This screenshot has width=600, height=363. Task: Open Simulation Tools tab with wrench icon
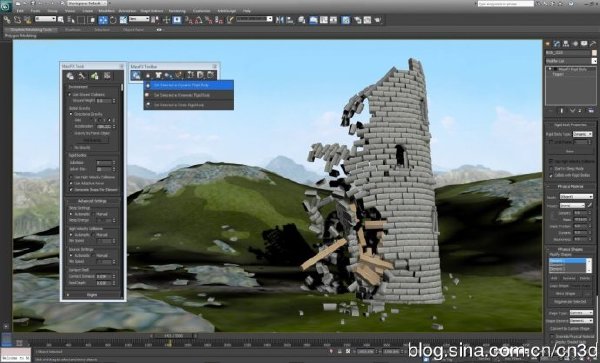point(82,76)
